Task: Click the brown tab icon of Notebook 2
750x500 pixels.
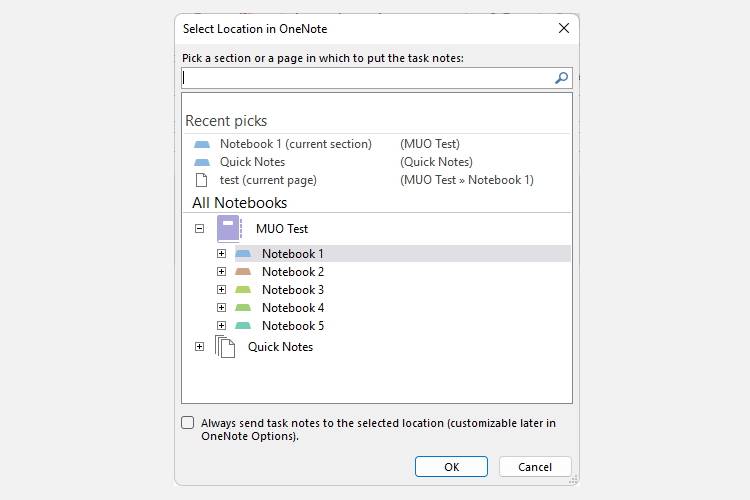Action: 243,272
